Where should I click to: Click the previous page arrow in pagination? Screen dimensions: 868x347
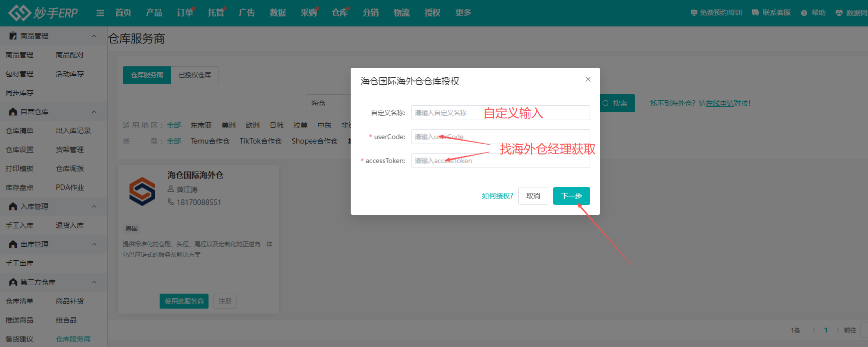814,330
